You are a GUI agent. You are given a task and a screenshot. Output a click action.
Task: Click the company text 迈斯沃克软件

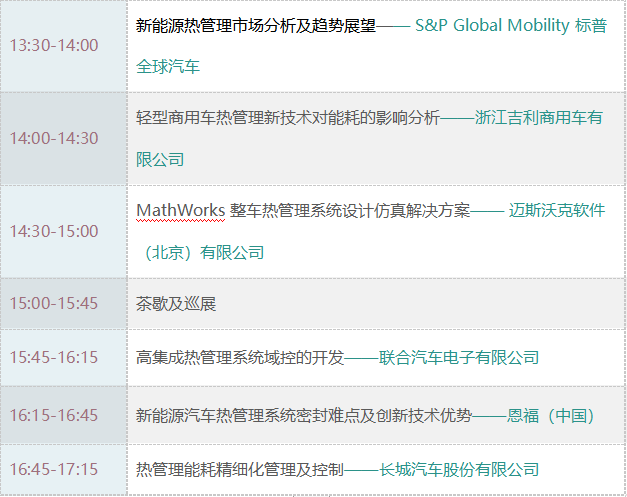[x=557, y=210]
